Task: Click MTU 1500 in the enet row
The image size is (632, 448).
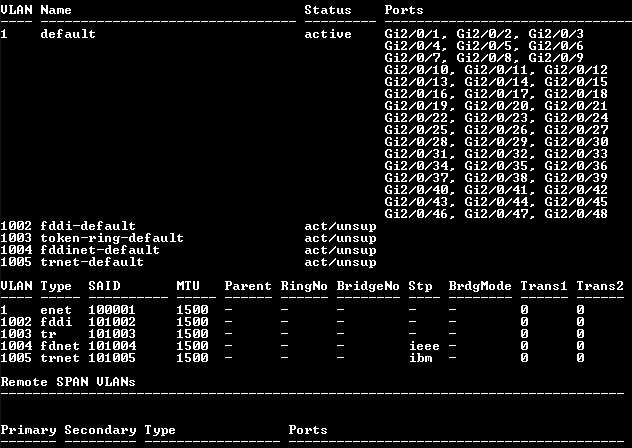Action: pyautogui.click(x=192, y=310)
